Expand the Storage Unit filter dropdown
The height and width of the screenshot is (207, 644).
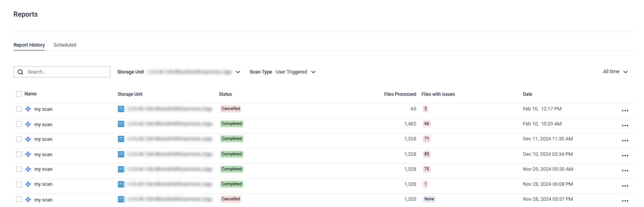point(238,72)
